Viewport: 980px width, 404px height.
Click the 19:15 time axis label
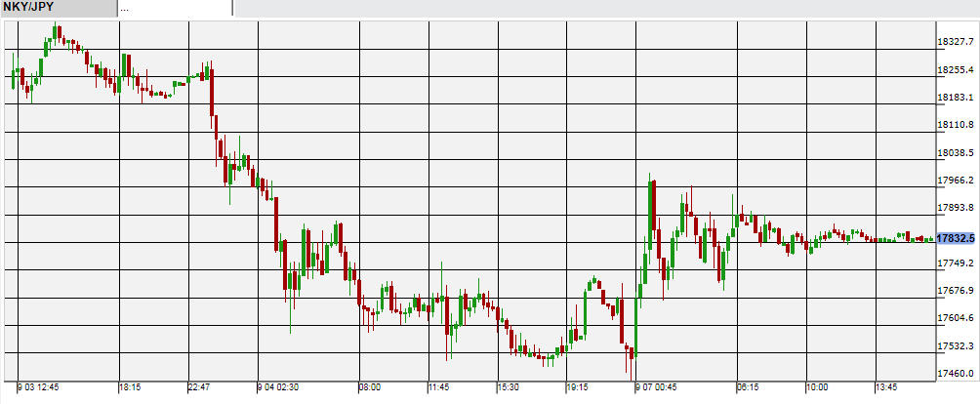tap(576, 387)
